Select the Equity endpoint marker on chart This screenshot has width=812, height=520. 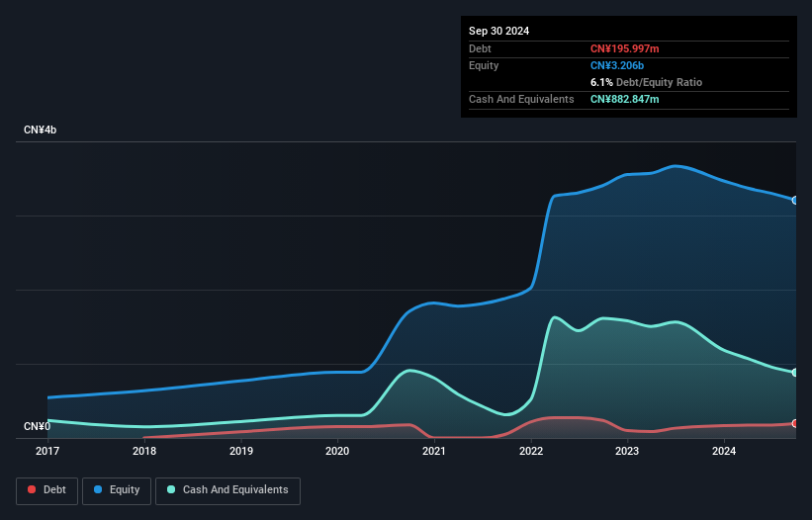[795, 201]
